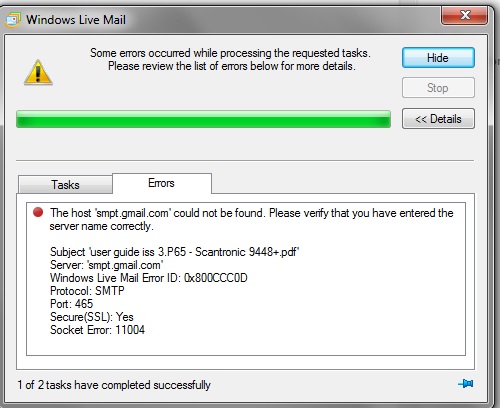The image size is (500, 408).
Task: Click the Socket Error: 11004 line
Action: click(x=97, y=330)
